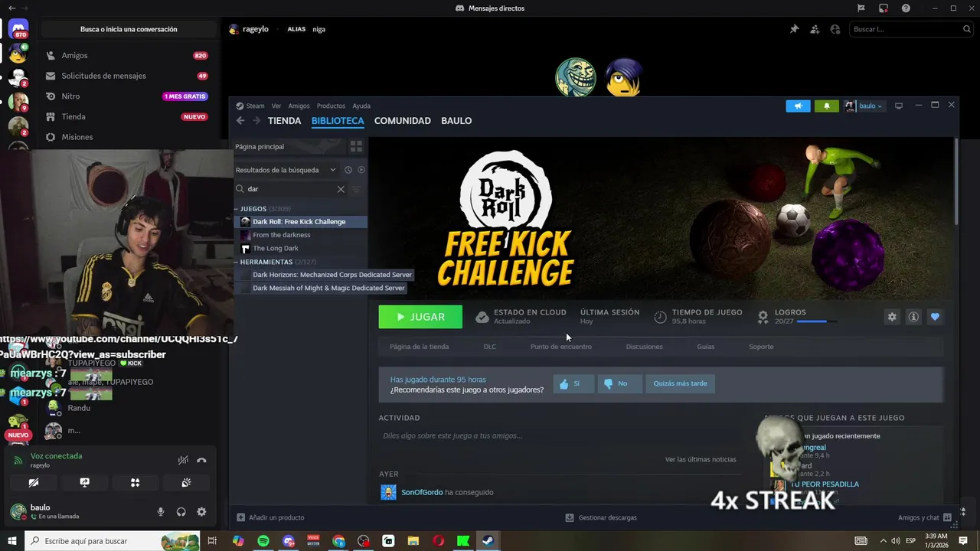Screen dimensions: 980x551
Task: Open Spotify from the taskbar
Action: point(263,541)
